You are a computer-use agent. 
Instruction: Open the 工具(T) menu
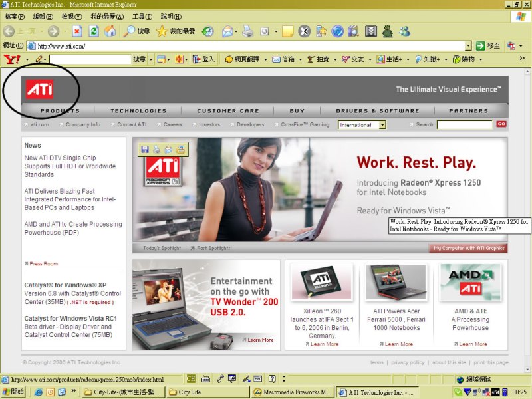142,16
